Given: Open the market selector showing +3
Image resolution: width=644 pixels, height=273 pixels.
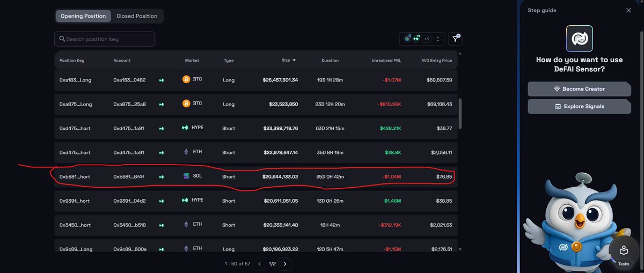Looking at the screenshot, I should [x=422, y=39].
